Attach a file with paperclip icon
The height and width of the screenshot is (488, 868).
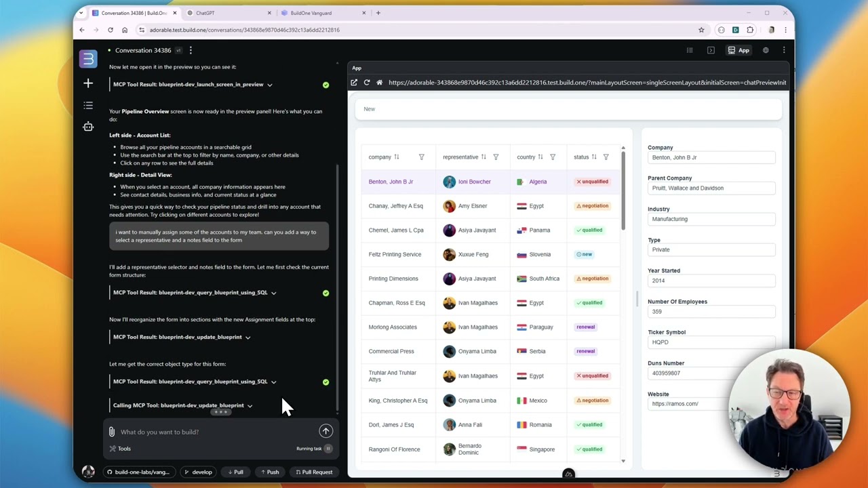click(x=112, y=432)
